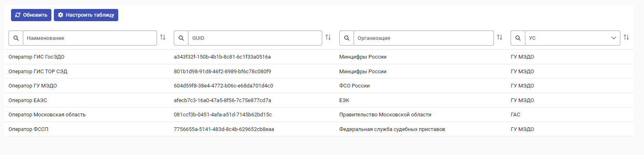Viewport: 644px width, 155px height.
Task: Click ЕЭК organization cell
Action: click(344, 100)
